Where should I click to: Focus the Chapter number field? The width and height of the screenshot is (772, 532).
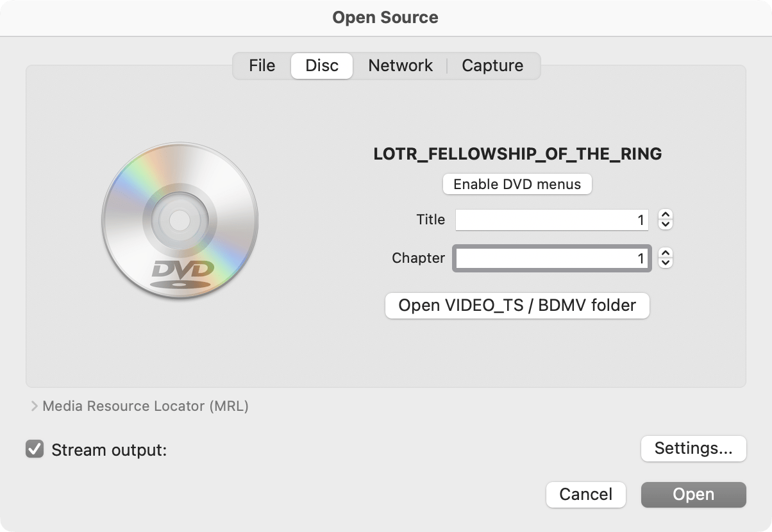tap(551, 258)
